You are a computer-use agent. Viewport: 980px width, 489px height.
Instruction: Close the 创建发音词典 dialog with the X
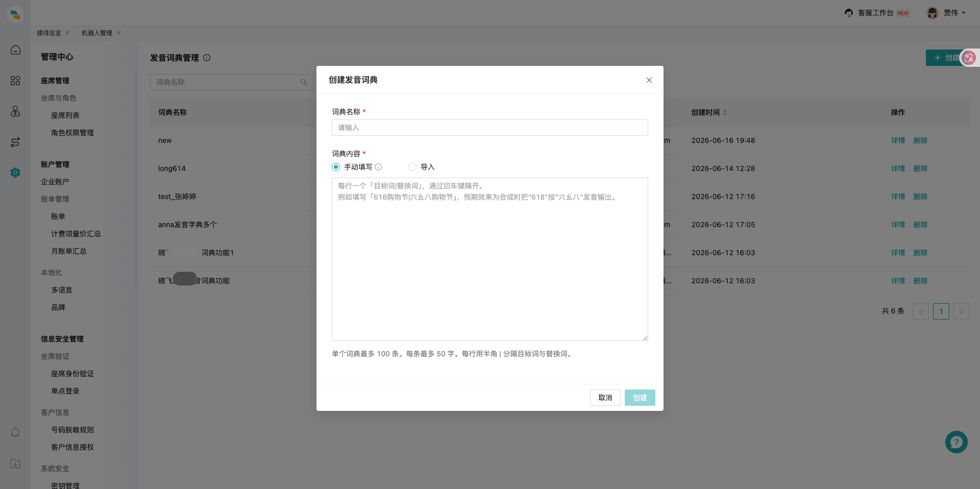coord(649,80)
